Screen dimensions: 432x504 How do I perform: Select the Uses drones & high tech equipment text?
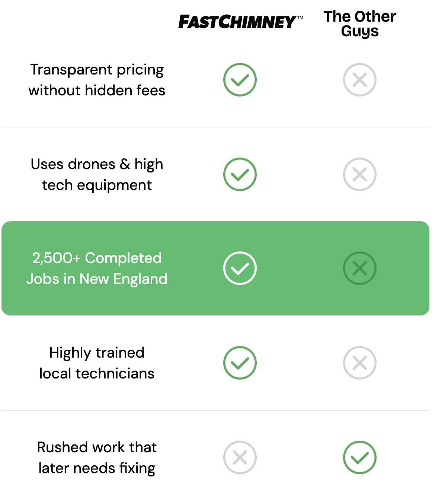click(97, 175)
